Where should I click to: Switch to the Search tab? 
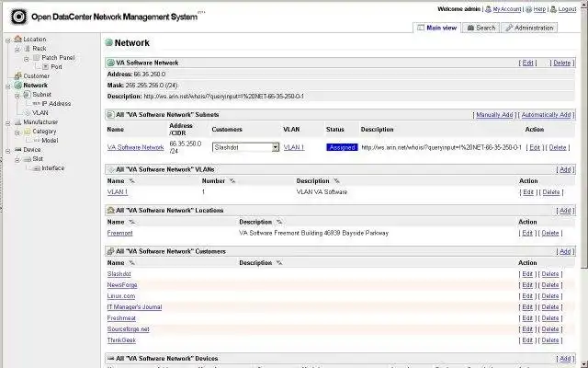[481, 28]
